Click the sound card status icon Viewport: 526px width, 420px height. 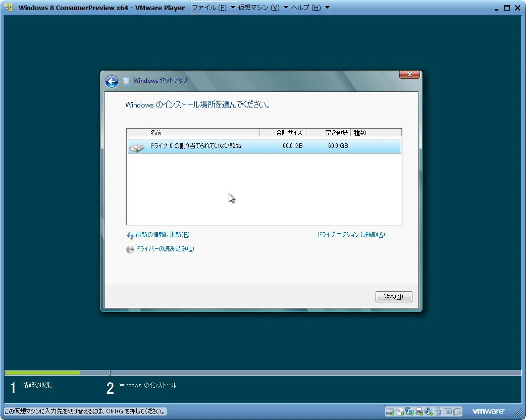(428, 411)
